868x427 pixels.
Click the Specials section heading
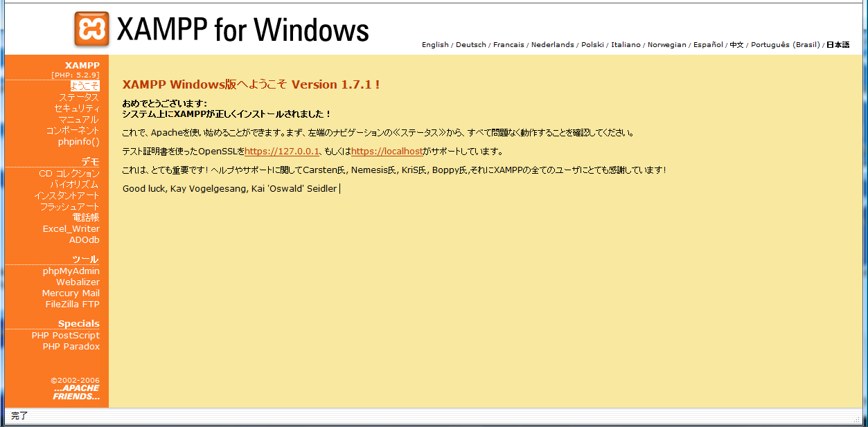coord(78,324)
